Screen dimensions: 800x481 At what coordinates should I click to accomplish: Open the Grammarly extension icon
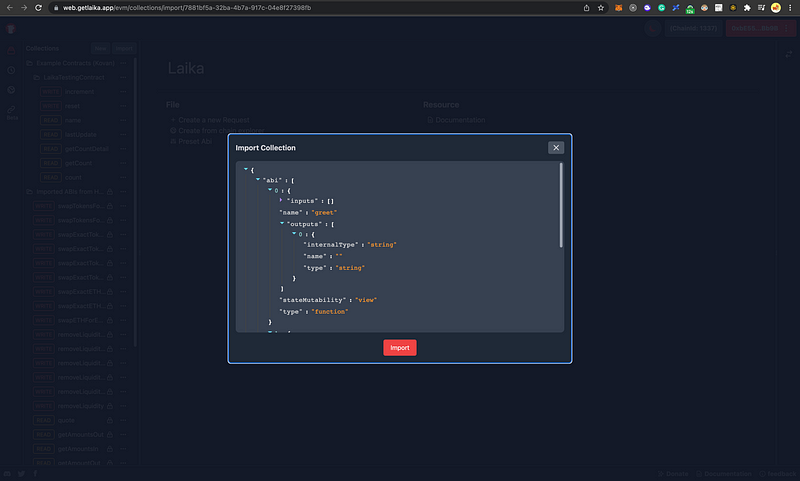pos(661,8)
